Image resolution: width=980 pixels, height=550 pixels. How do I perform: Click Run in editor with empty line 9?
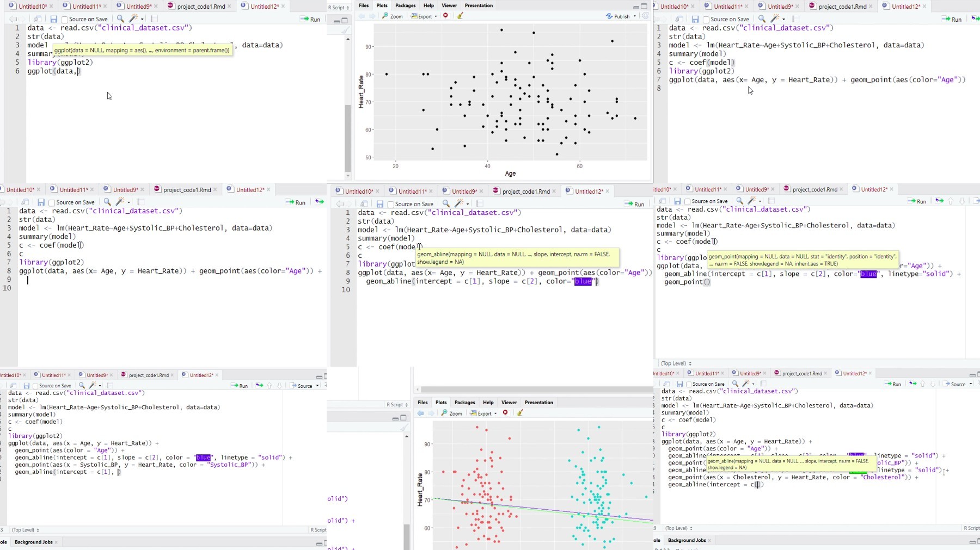(x=296, y=202)
